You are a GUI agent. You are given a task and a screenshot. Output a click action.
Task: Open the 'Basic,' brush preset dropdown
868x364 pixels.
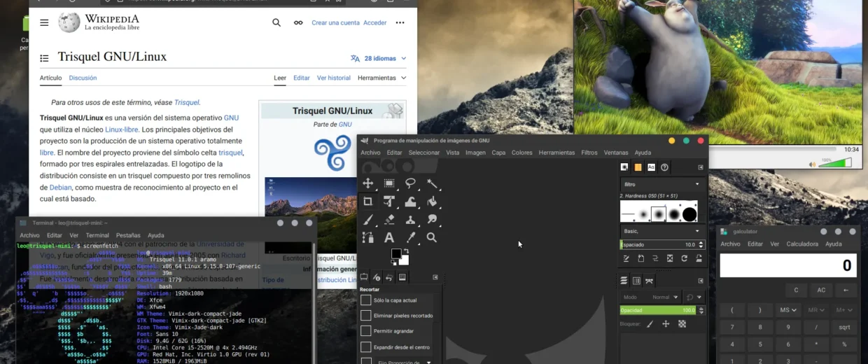(661, 231)
